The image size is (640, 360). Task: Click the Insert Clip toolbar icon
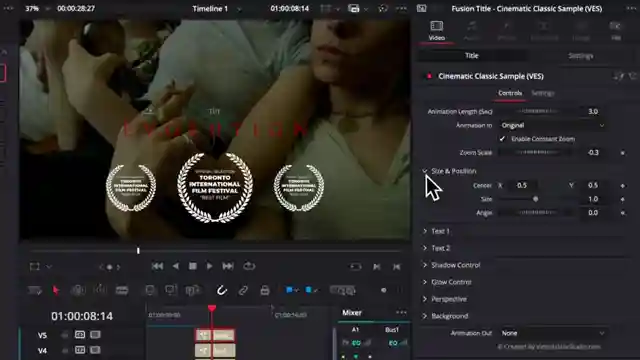pos(150,290)
